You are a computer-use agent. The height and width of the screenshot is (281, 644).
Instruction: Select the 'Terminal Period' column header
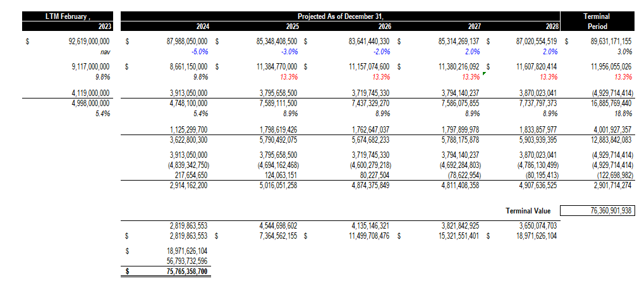pyautogui.click(x=598, y=21)
